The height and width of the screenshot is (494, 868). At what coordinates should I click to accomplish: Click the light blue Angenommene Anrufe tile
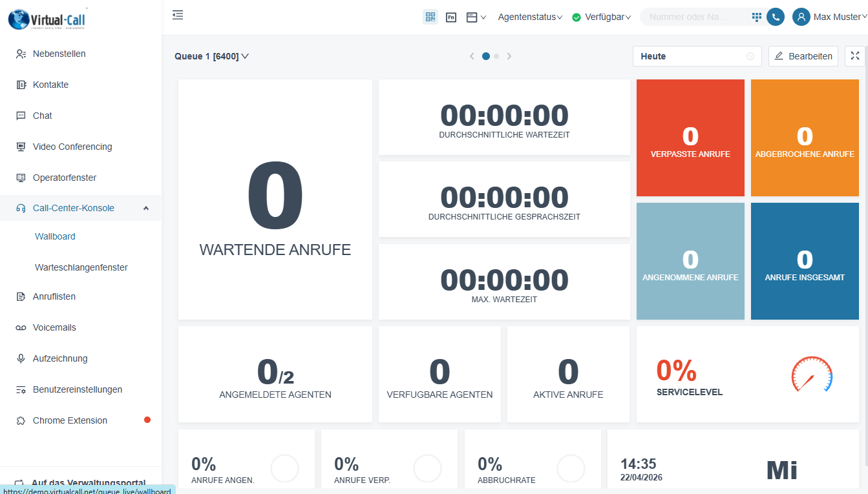(x=690, y=261)
